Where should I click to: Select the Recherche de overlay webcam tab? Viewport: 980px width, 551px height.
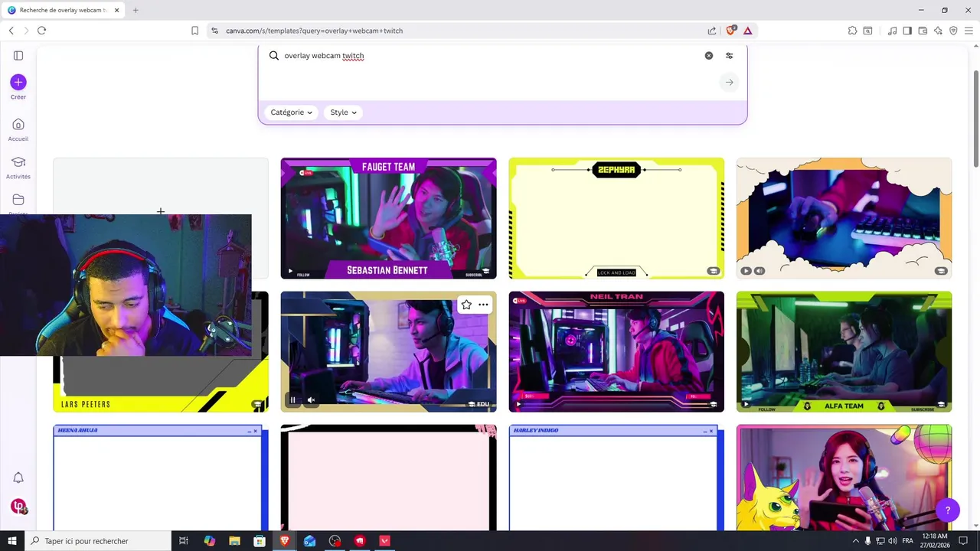click(63, 10)
